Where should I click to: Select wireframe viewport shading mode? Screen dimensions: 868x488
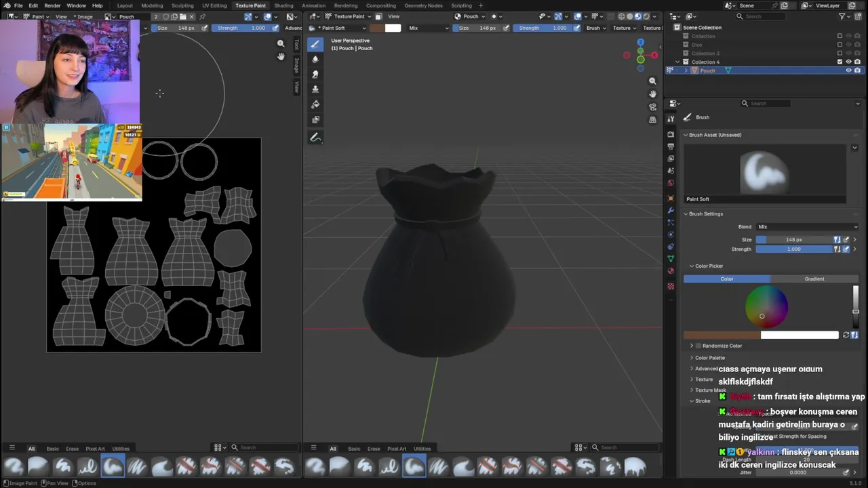pos(622,16)
